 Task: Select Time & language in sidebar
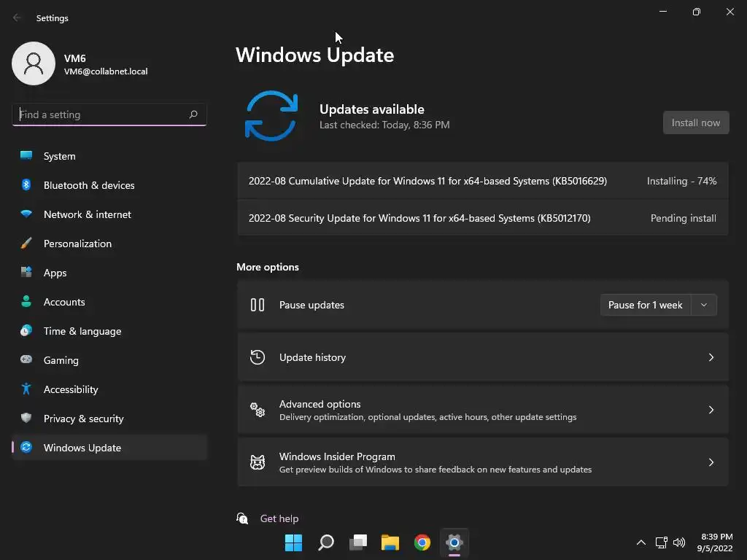pyautogui.click(x=109, y=330)
